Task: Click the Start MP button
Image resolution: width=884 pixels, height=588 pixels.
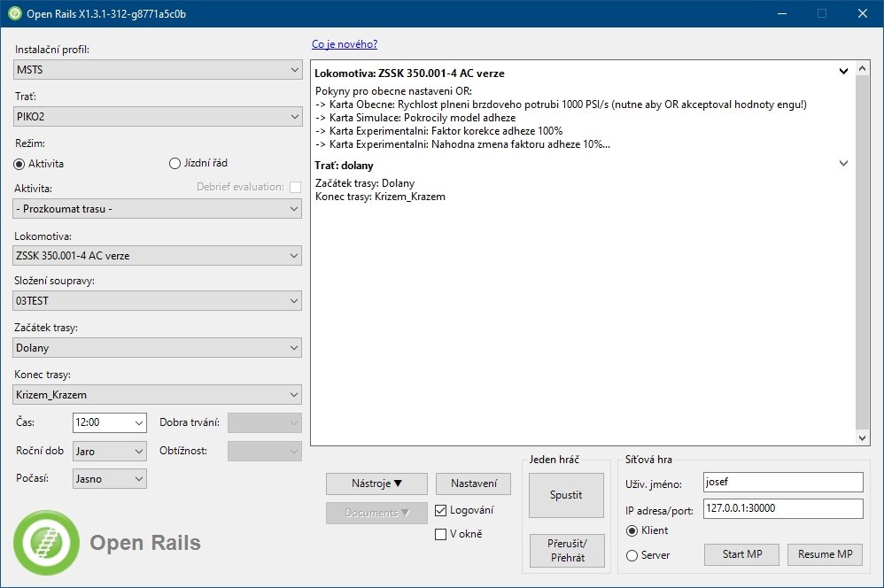Action: [741, 554]
